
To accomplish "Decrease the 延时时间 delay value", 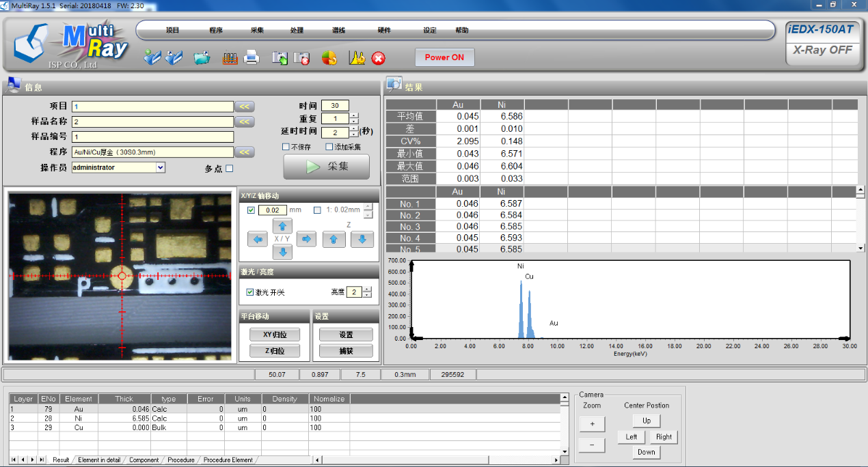I will coord(354,135).
